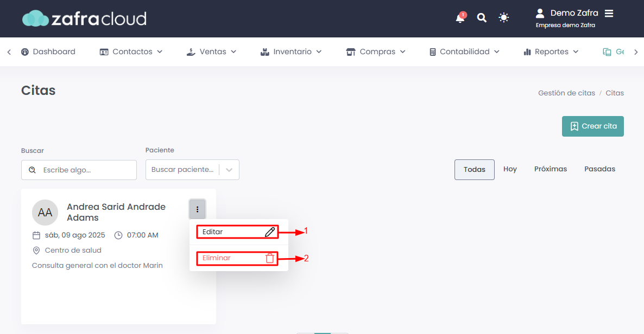Open the hamburger menu beside Demo Zafra
This screenshot has height=334, width=644.
(609, 13)
